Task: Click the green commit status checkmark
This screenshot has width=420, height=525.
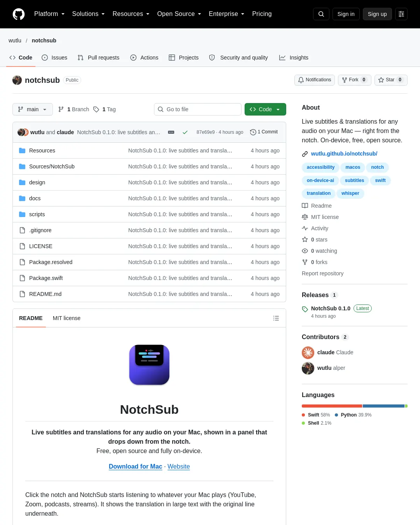Action: pyautogui.click(x=185, y=132)
